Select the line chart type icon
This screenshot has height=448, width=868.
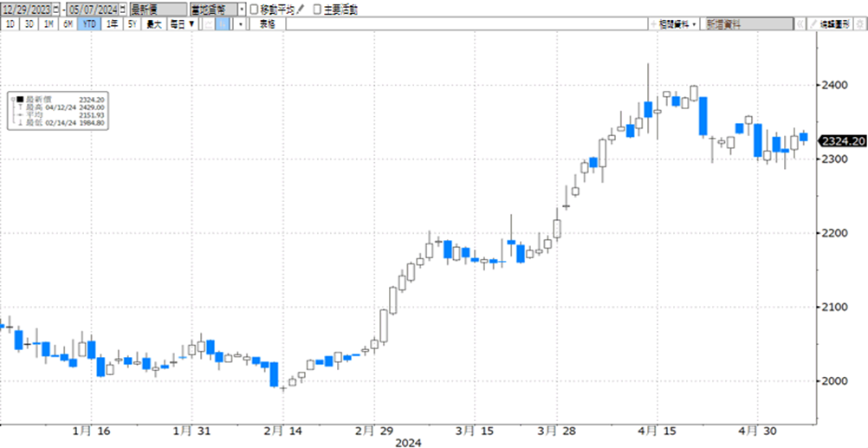click(210, 24)
